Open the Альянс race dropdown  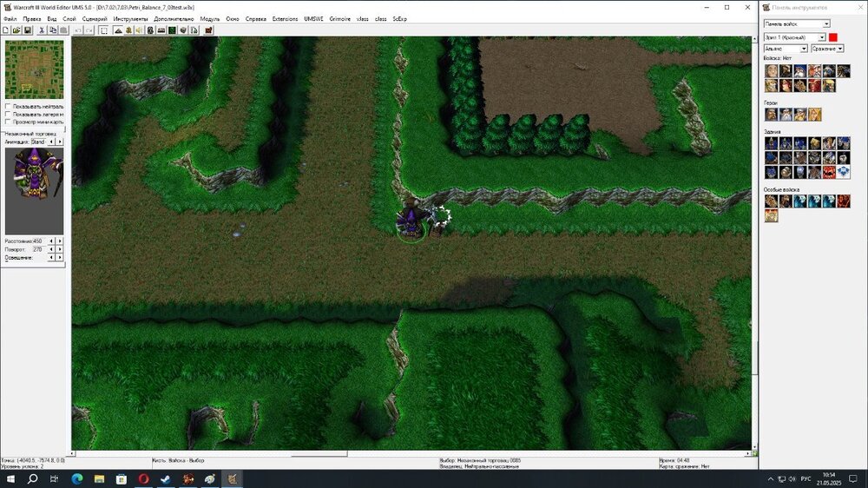(x=786, y=49)
